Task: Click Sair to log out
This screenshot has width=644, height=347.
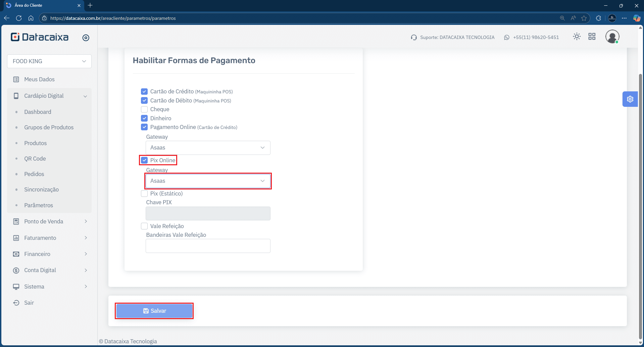Action: pos(29,303)
